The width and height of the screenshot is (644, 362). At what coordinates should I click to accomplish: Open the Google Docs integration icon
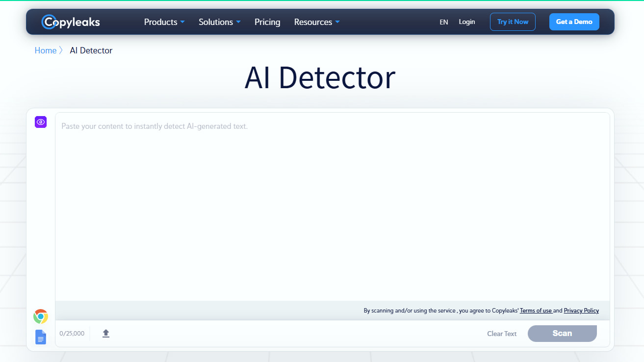tap(40, 337)
